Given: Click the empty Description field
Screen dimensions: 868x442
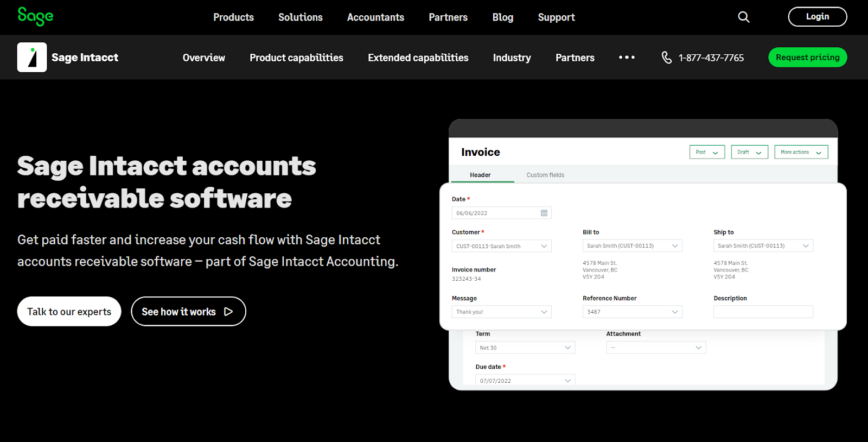Looking at the screenshot, I should (763, 312).
